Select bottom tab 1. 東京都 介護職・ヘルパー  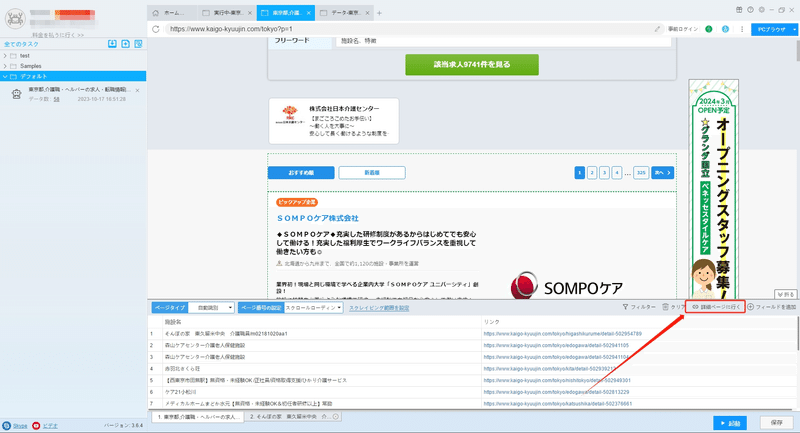click(x=197, y=417)
